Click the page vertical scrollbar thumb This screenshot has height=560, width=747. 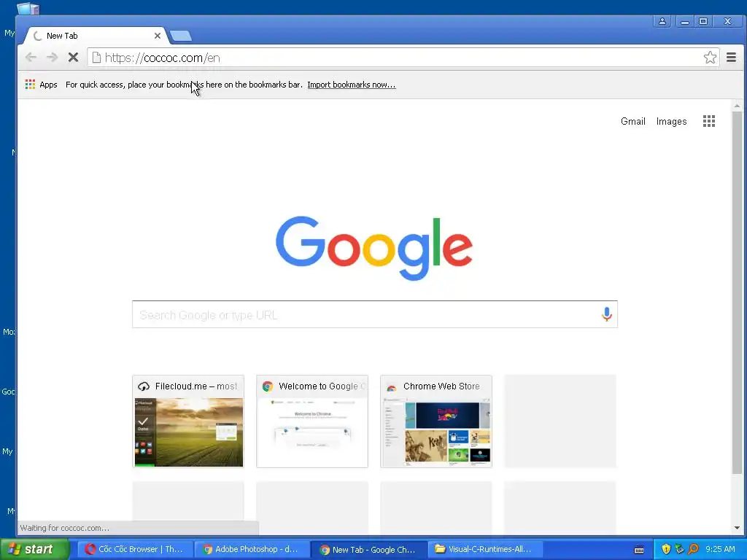[737, 293]
